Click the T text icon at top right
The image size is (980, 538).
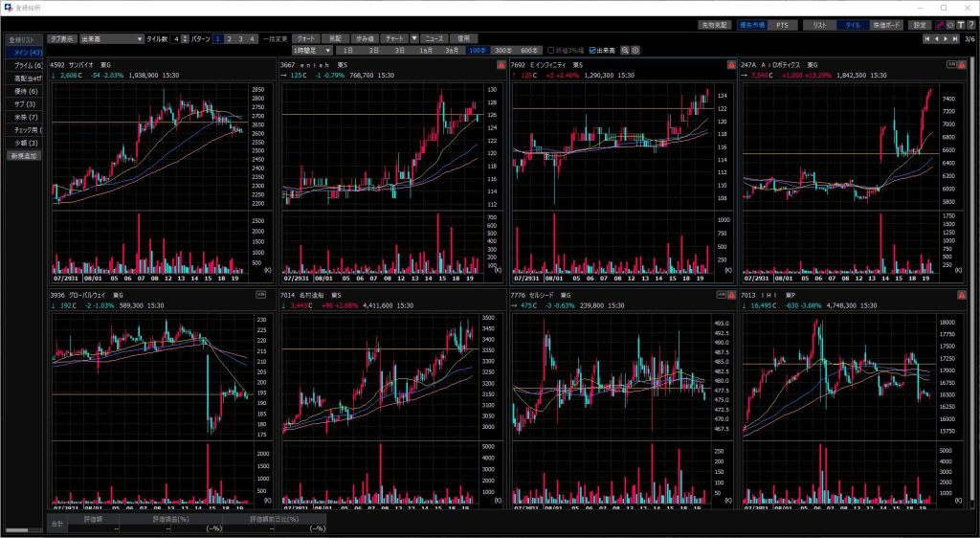coord(960,25)
